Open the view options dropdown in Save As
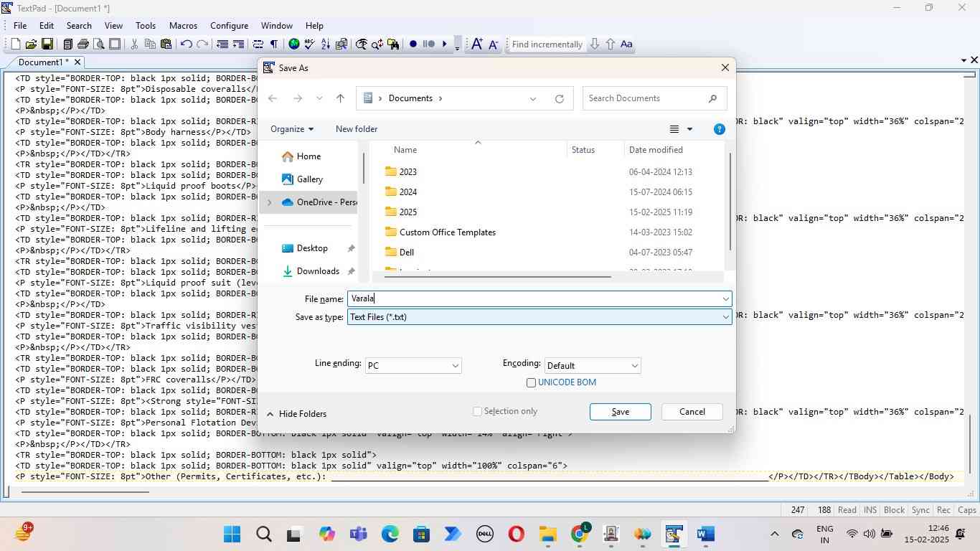The height and width of the screenshot is (551, 980). coord(689,129)
